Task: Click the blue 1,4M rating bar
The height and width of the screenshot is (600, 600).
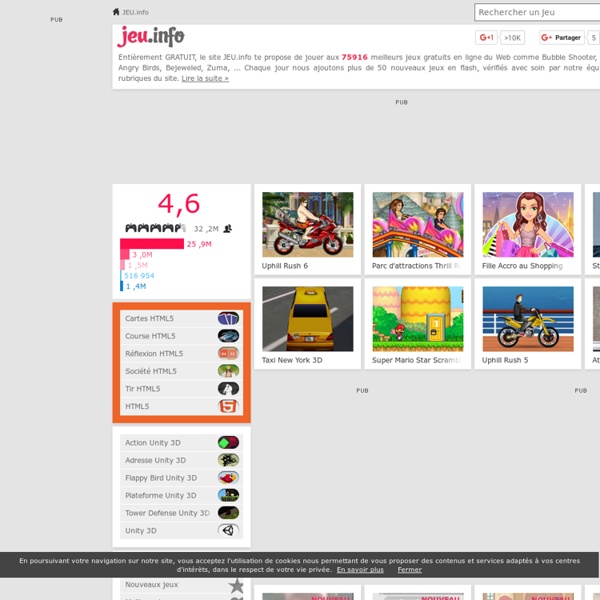Action: tap(122, 286)
